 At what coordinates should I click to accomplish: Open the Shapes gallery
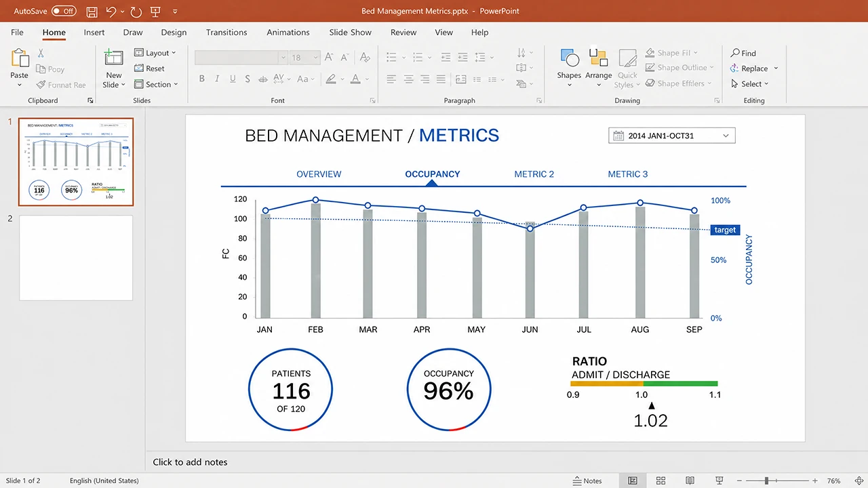[569, 67]
